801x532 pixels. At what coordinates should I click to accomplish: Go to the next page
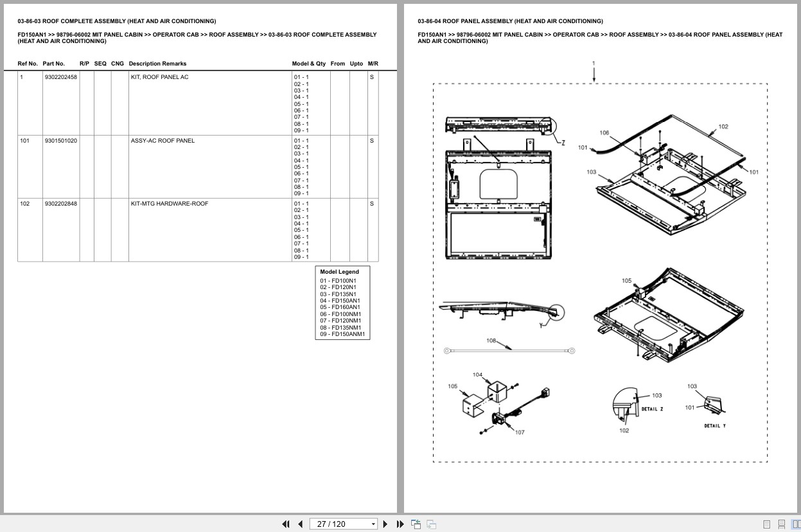[x=385, y=524]
